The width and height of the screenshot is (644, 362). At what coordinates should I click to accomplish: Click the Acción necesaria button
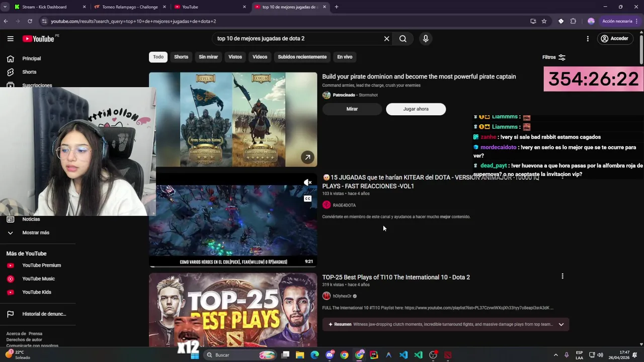(617, 21)
